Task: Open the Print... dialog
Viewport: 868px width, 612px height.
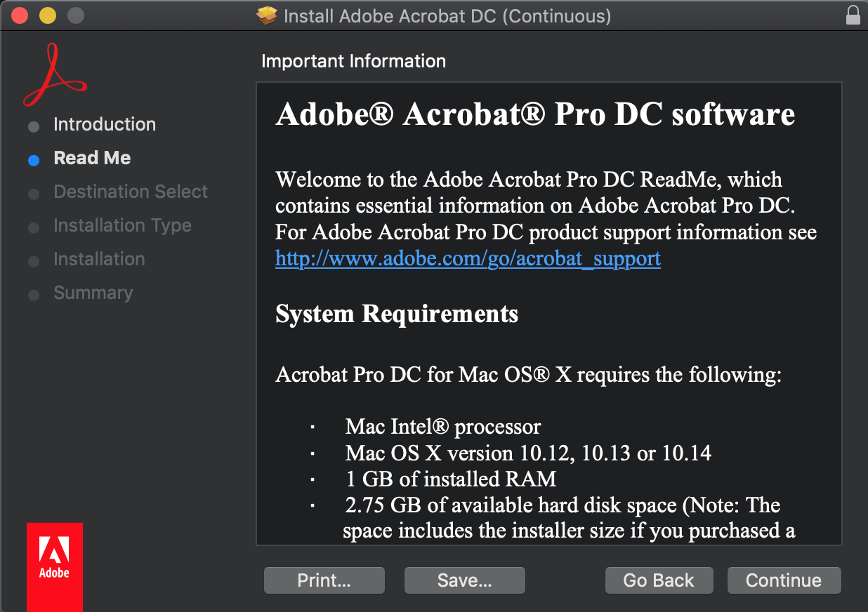Action: [x=324, y=580]
